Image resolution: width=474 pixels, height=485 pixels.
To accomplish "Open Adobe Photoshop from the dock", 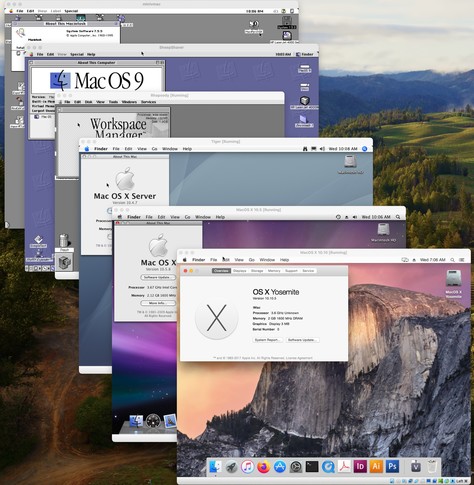I will point(392,467).
